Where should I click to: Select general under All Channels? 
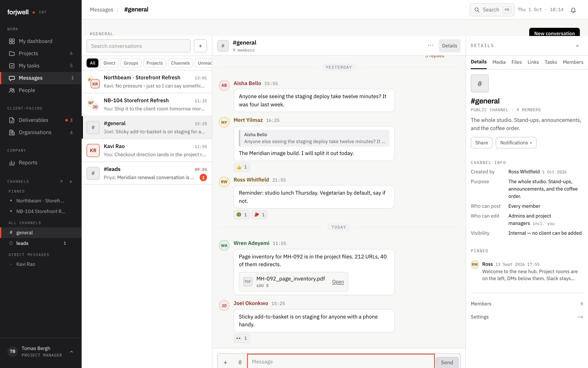41,233
